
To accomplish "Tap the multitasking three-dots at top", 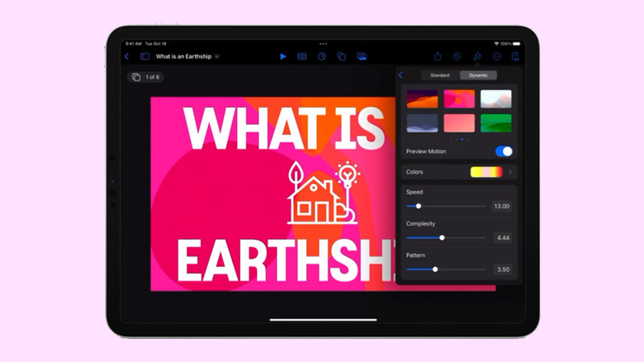I will coord(323,44).
